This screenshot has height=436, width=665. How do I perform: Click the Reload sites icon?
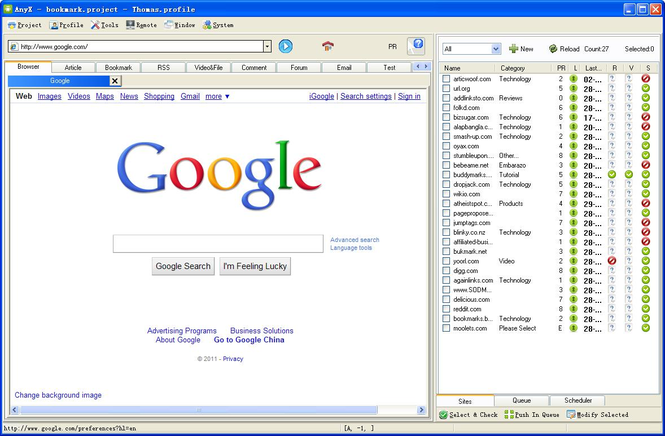coord(552,48)
